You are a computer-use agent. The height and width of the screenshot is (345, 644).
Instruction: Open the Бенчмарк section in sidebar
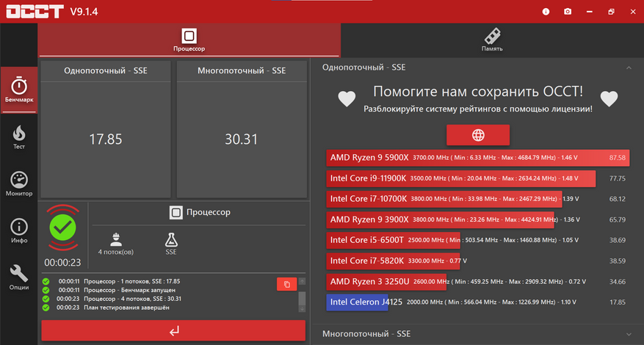[19, 90]
